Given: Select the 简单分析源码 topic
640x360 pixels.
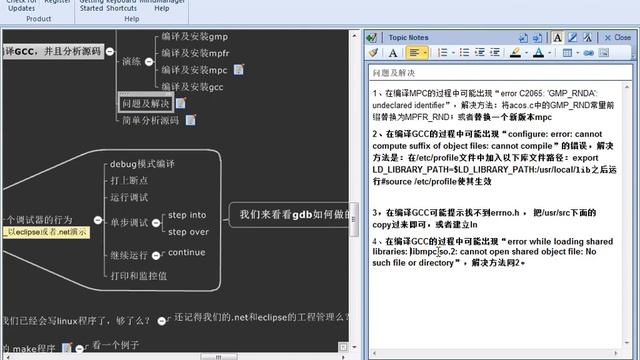Looking at the screenshot, I should [x=150, y=120].
